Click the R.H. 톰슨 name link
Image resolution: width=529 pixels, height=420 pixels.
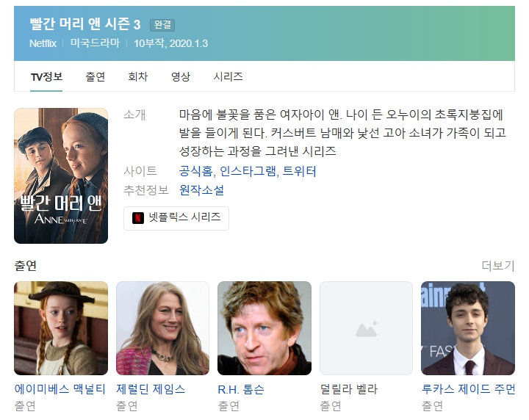241,389
